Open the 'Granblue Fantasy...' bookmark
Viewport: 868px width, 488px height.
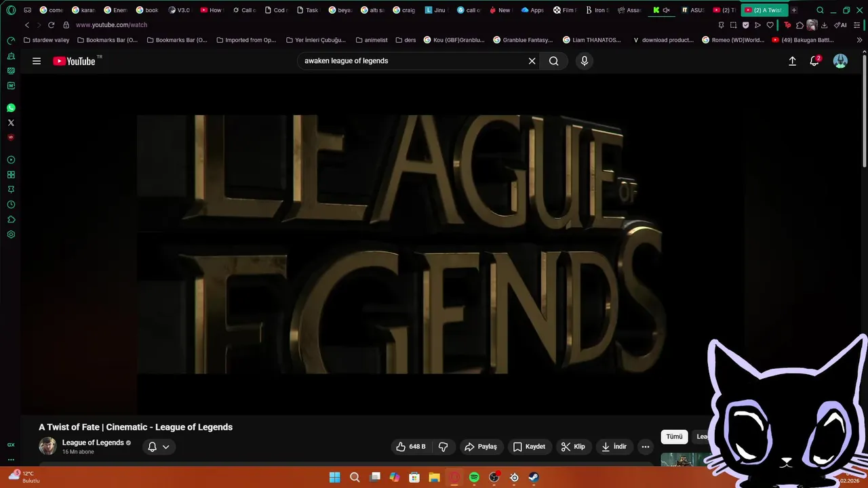tap(523, 40)
